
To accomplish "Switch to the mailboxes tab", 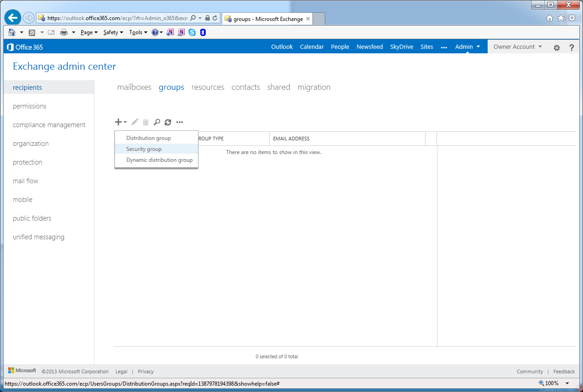I will point(134,87).
